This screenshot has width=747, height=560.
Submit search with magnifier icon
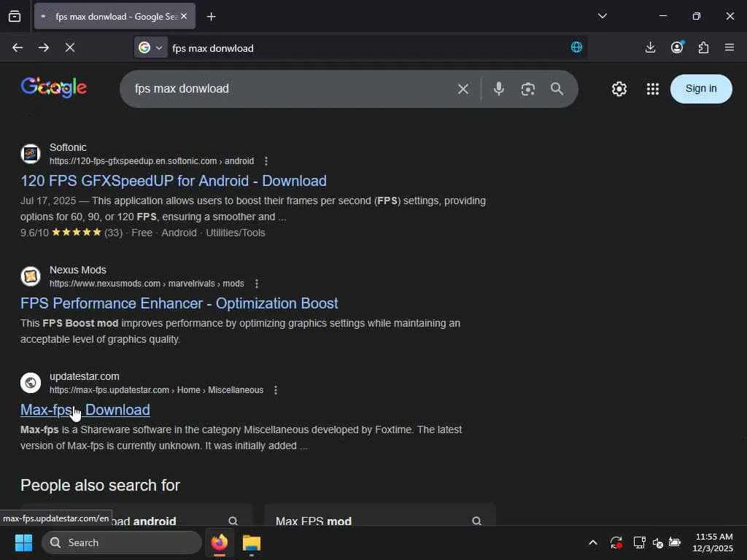click(557, 88)
